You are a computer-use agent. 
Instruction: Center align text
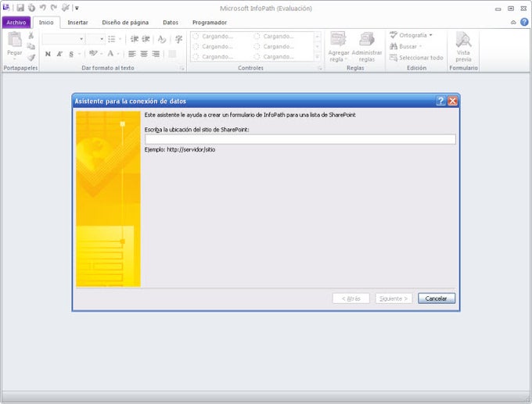pos(144,54)
